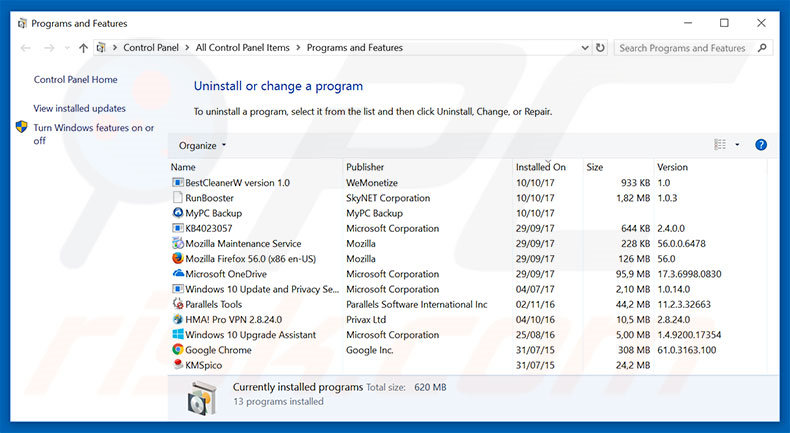Expand the address bar history dropdown
This screenshot has width=790, height=433.
coord(584,48)
